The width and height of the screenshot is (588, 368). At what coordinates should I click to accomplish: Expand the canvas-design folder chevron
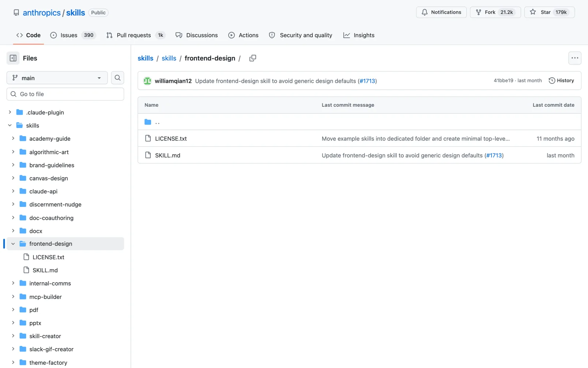tap(13, 178)
